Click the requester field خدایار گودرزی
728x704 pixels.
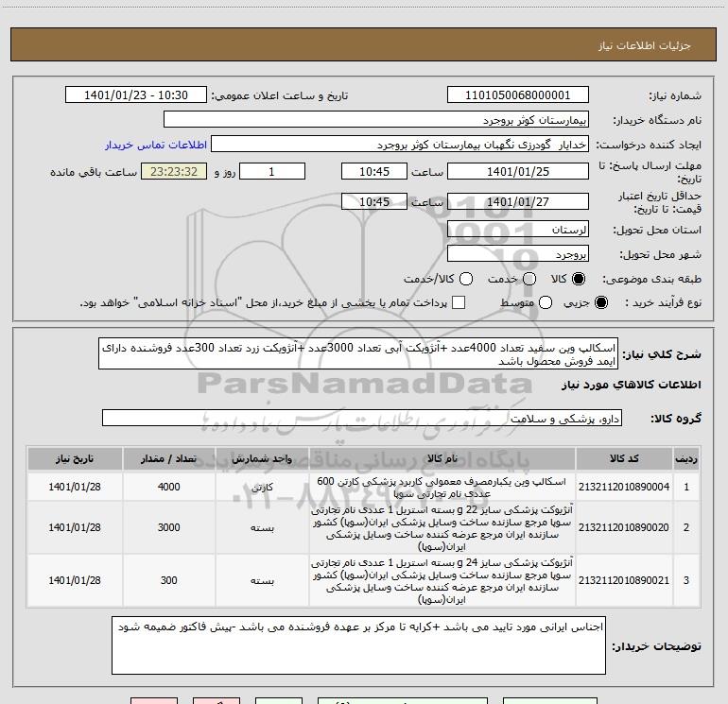(400, 144)
